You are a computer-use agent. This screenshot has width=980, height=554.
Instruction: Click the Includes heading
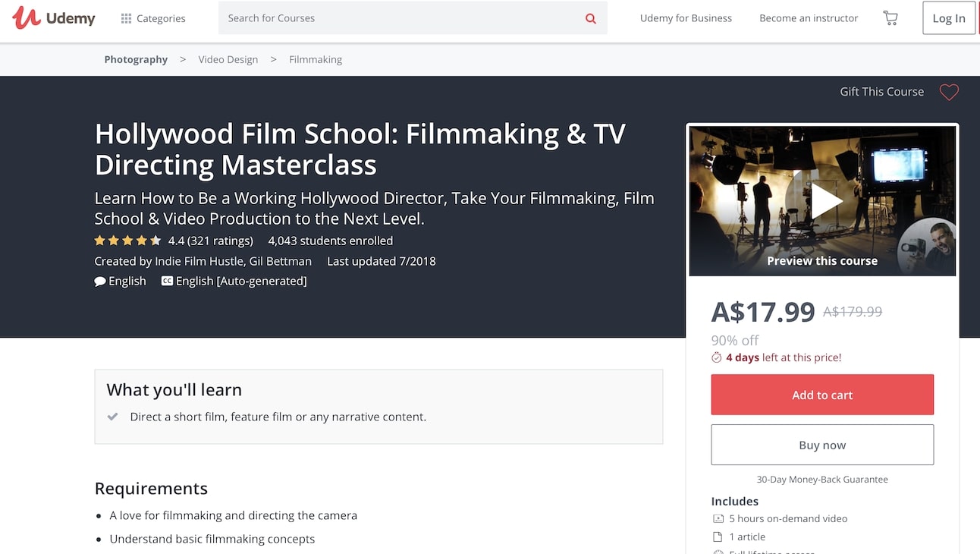[x=734, y=501]
